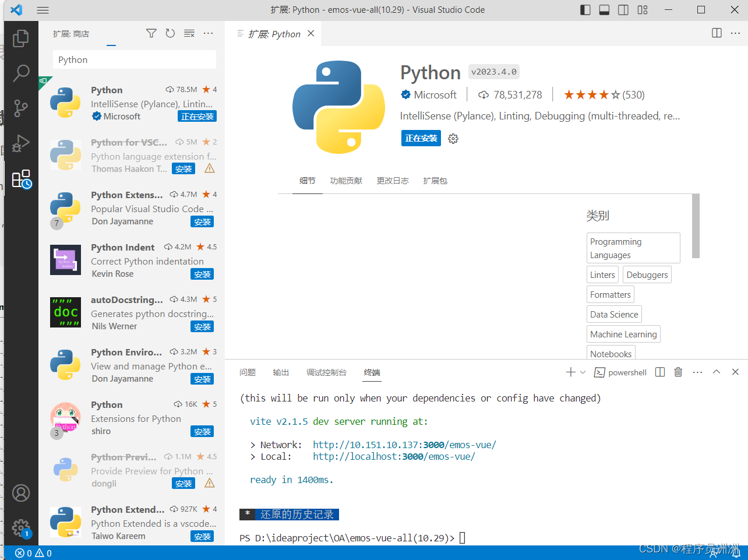Screen dimensions: 748x560
Task: Create a new terminal with plus
Action: [570, 372]
